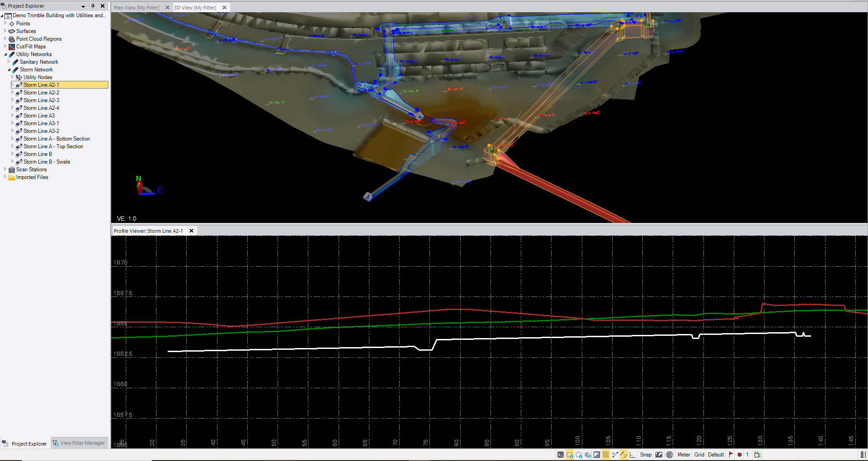Expand the Sanitary Network node

9,61
